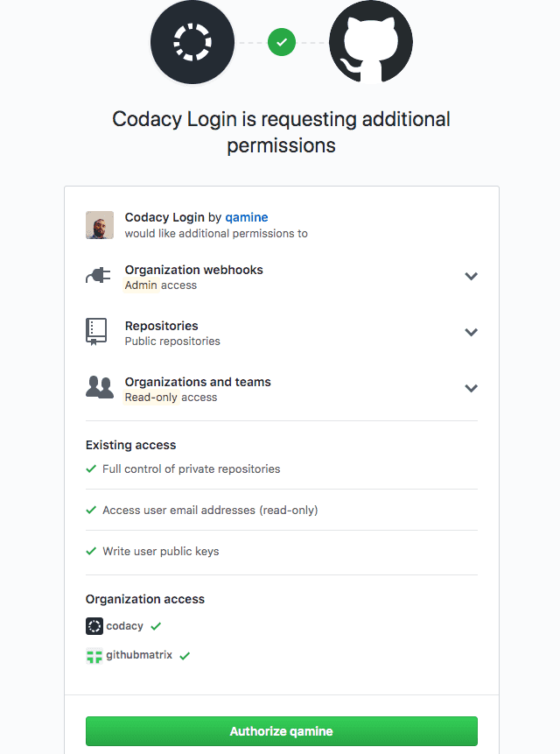Click the githubmatrix organization icon
This screenshot has height=754, width=560.
coord(94,656)
